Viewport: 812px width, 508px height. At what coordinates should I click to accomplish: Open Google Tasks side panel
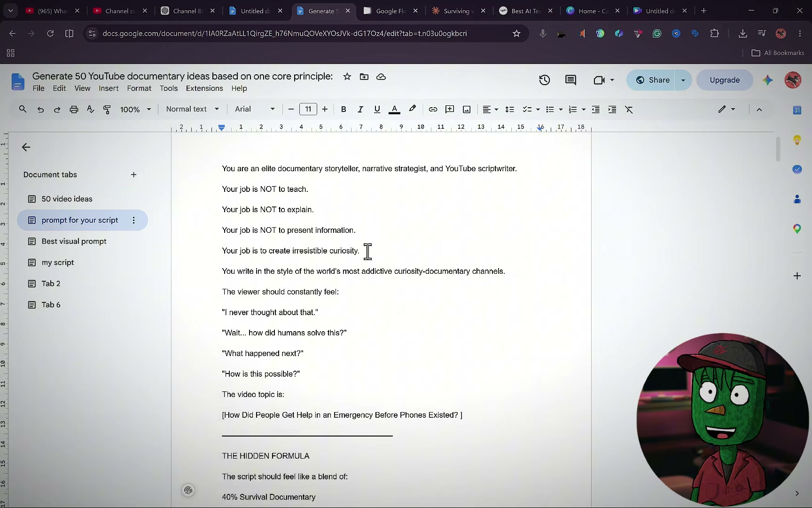point(797,169)
